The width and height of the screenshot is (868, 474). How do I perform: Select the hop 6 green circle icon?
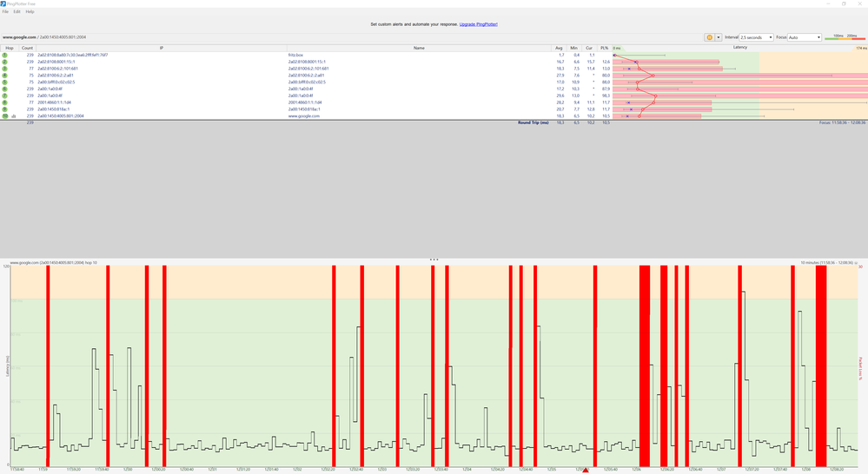click(x=5, y=89)
